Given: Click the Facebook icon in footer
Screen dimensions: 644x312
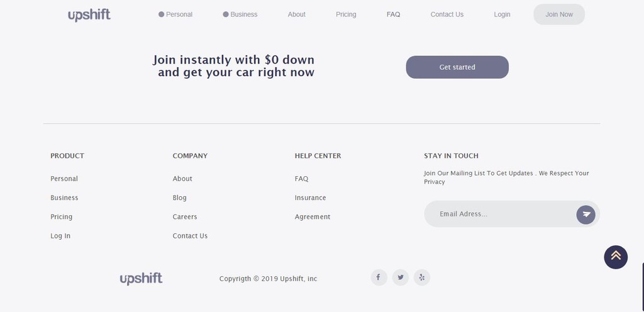Looking at the screenshot, I should point(379,277).
